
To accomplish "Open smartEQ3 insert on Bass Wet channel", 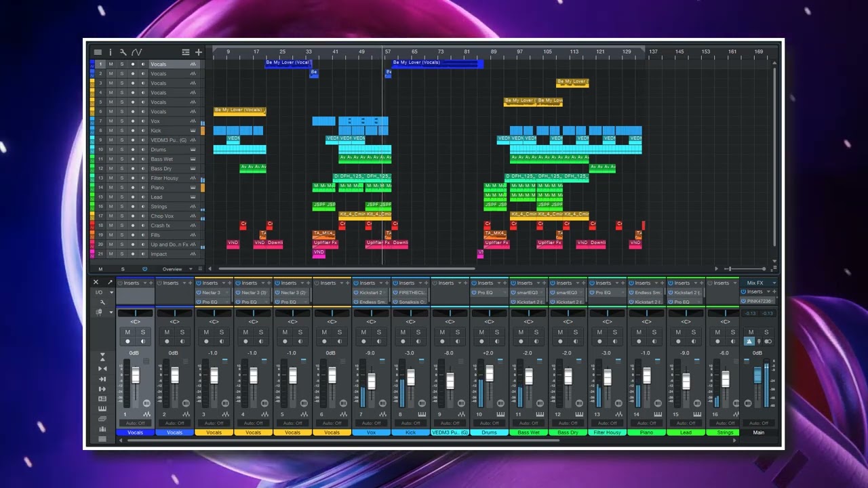I will [527, 293].
